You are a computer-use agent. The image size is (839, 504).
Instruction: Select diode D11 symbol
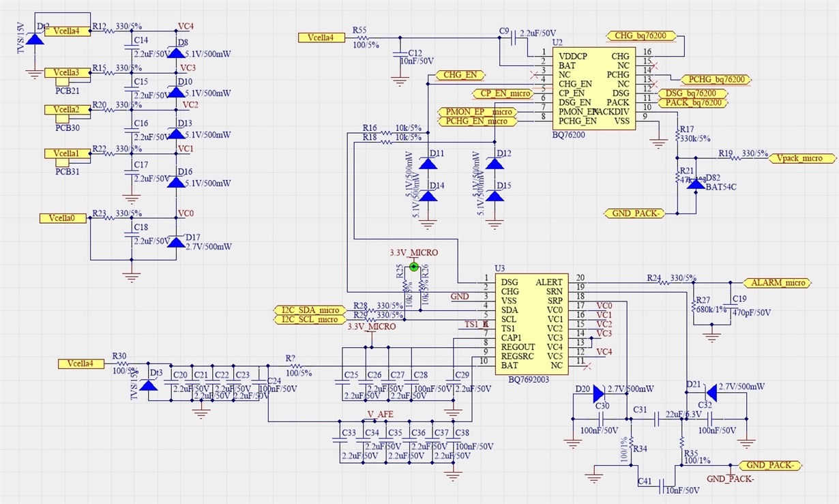[428, 164]
